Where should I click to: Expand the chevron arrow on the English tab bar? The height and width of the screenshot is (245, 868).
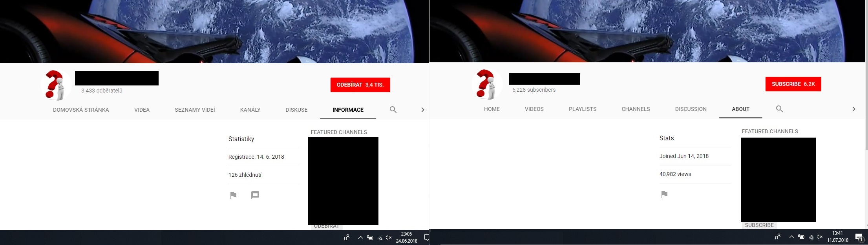tap(853, 109)
